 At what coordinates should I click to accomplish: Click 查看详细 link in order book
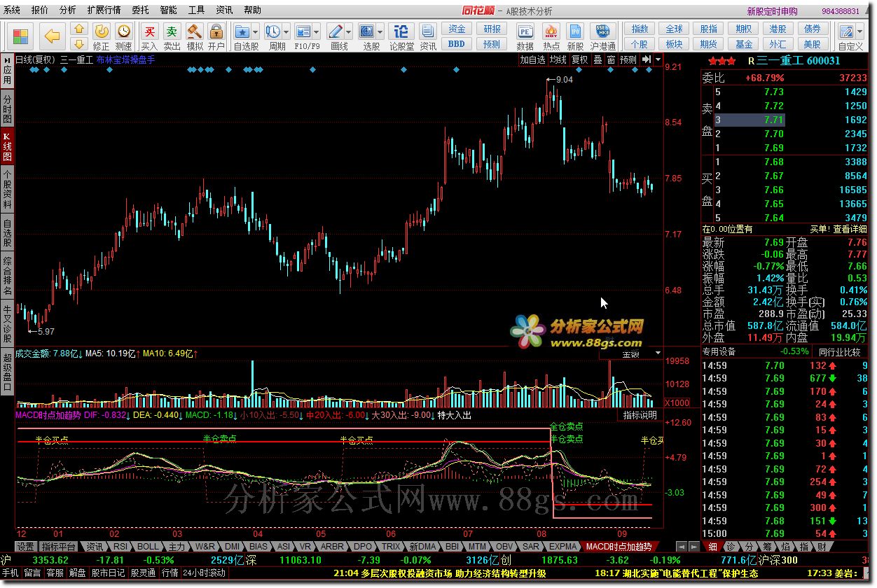pos(850,229)
